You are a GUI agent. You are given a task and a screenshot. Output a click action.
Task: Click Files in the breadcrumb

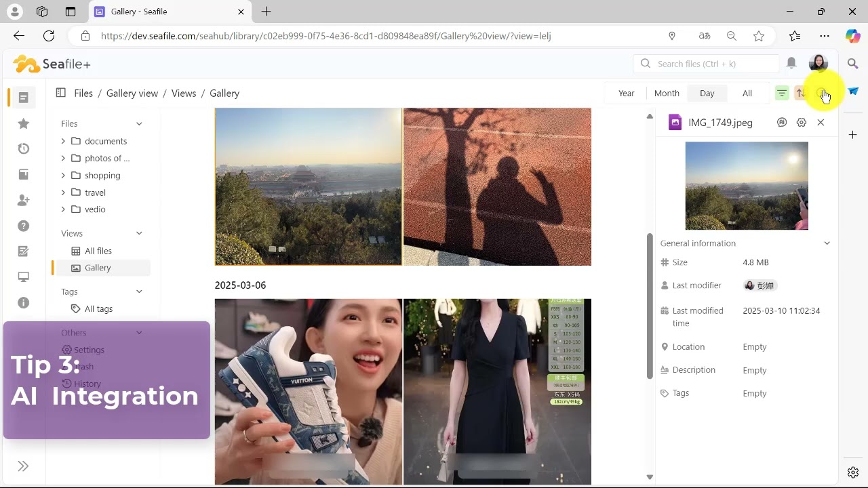coord(83,94)
